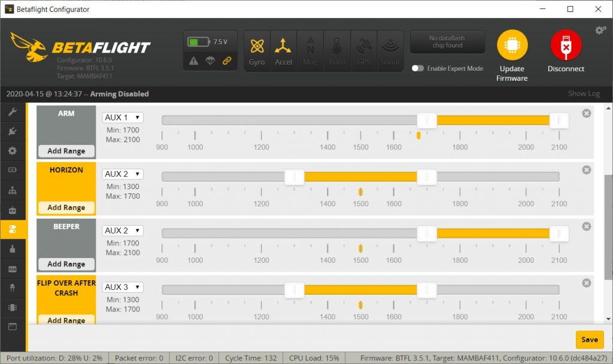
Task: Click the "No dataflash chip found" box
Action: click(x=447, y=42)
